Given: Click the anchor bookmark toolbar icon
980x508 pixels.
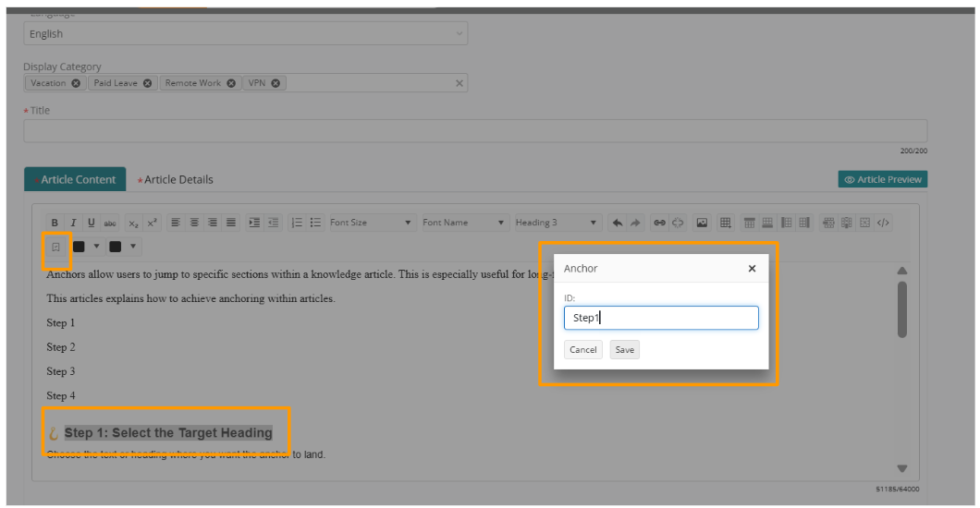Looking at the screenshot, I should (55, 248).
